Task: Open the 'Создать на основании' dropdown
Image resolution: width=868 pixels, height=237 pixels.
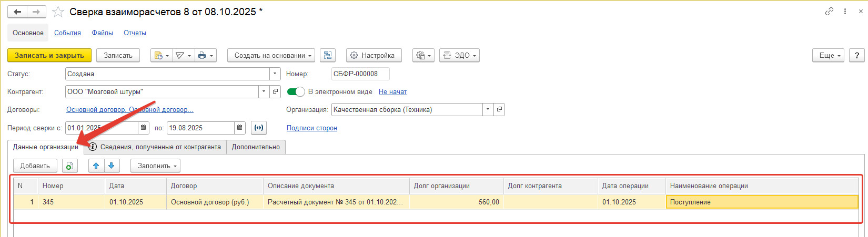Action: (x=270, y=55)
